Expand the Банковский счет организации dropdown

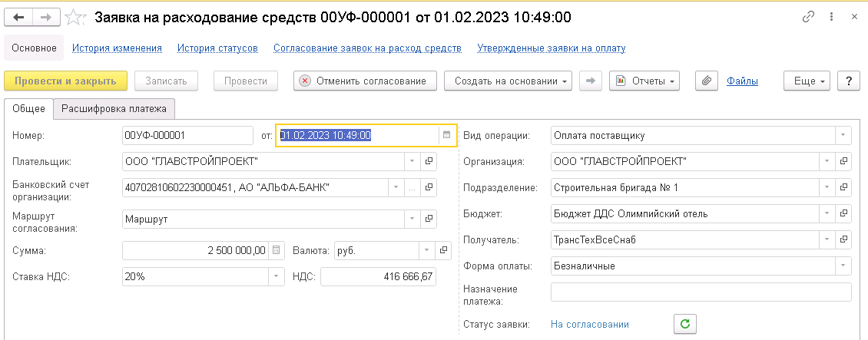[396, 188]
